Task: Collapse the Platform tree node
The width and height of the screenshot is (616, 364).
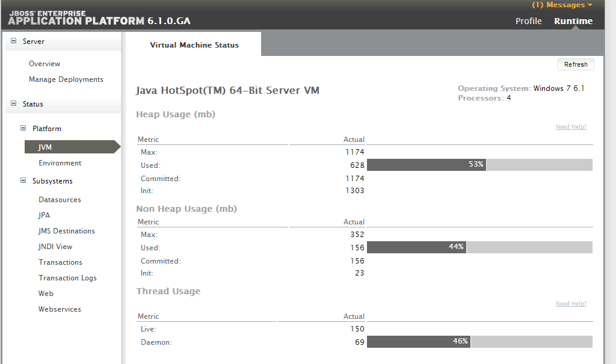Action: click(x=23, y=129)
